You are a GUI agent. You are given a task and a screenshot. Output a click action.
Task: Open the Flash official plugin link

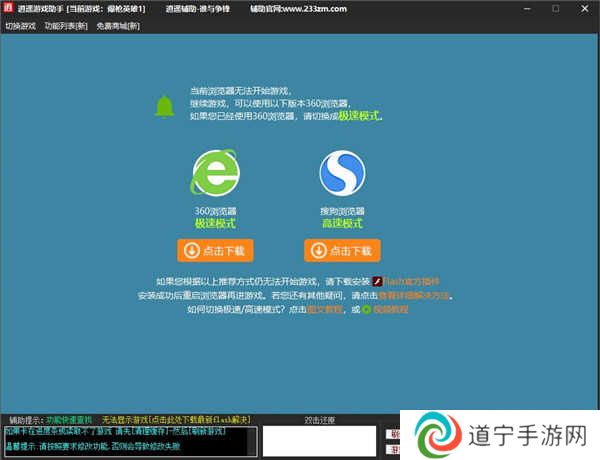click(x=411, y=282)
